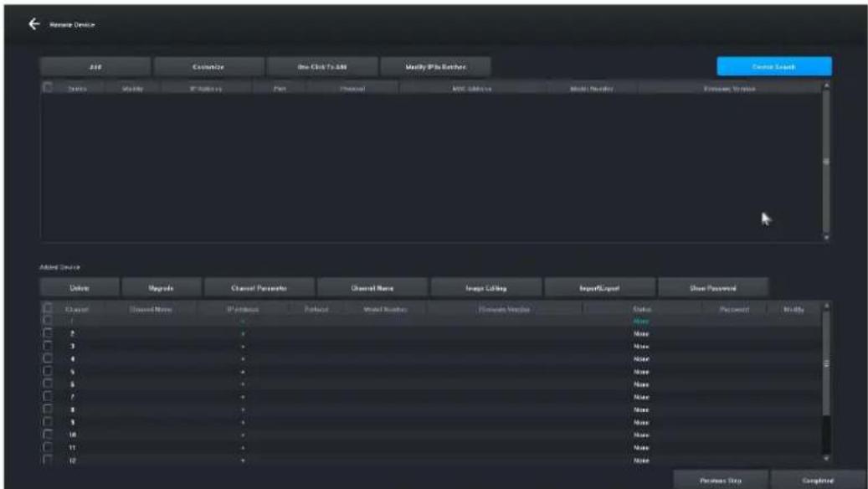This screenshot has height=489, width=868.
Task: Tick select-all checkbox in Added Device header
Action: [49, 308]
